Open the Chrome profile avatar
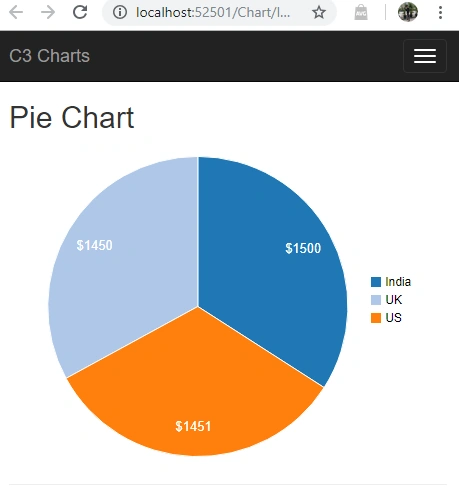 [408, 12]
